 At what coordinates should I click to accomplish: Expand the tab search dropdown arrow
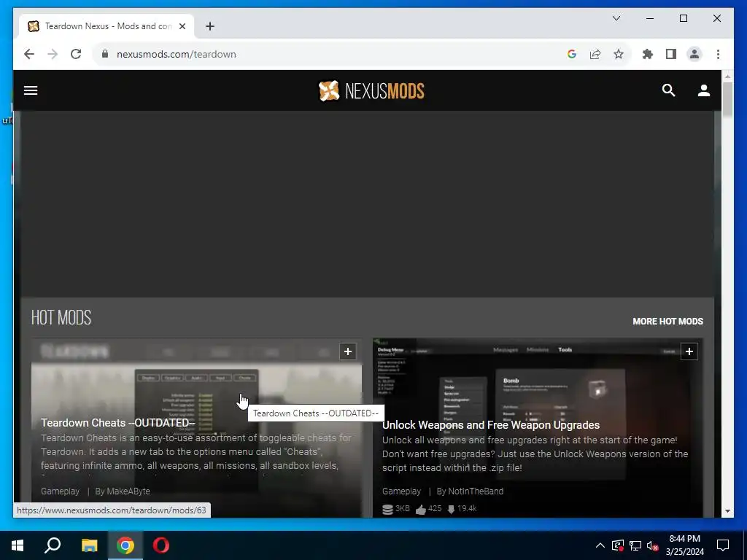tap(616, 18)
